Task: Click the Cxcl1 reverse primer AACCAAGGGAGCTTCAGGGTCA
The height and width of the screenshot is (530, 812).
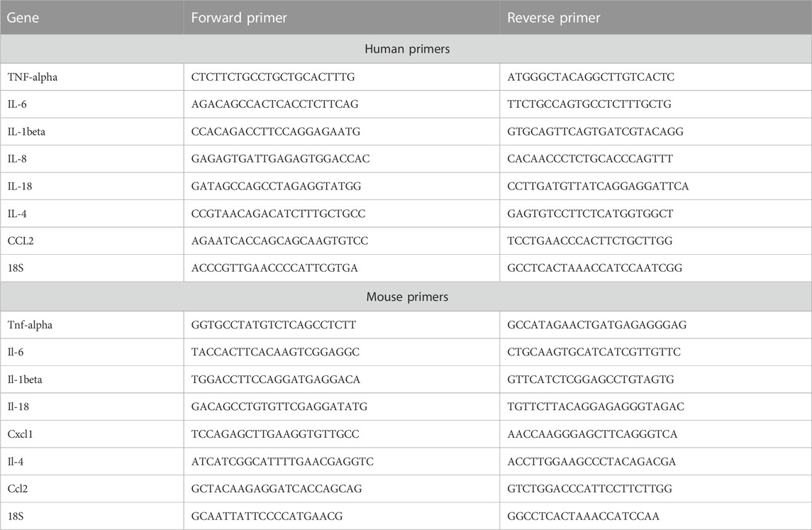Action: tap(592, 434)
